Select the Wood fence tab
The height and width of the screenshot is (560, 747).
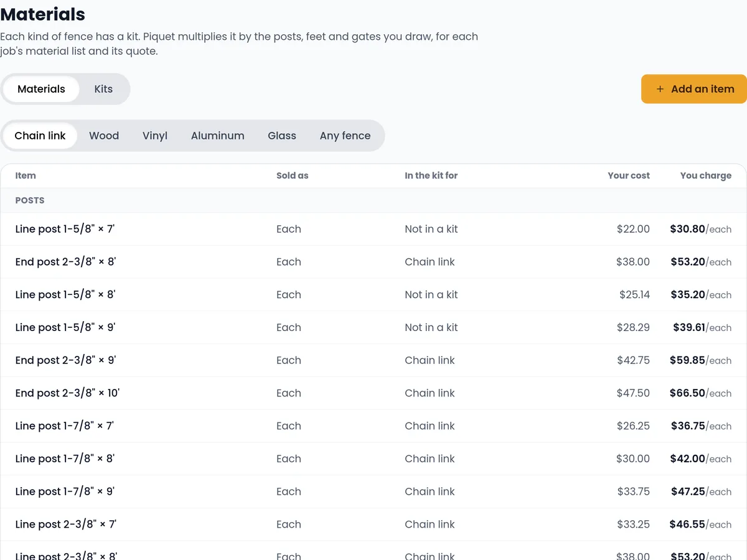coord(104,136)
